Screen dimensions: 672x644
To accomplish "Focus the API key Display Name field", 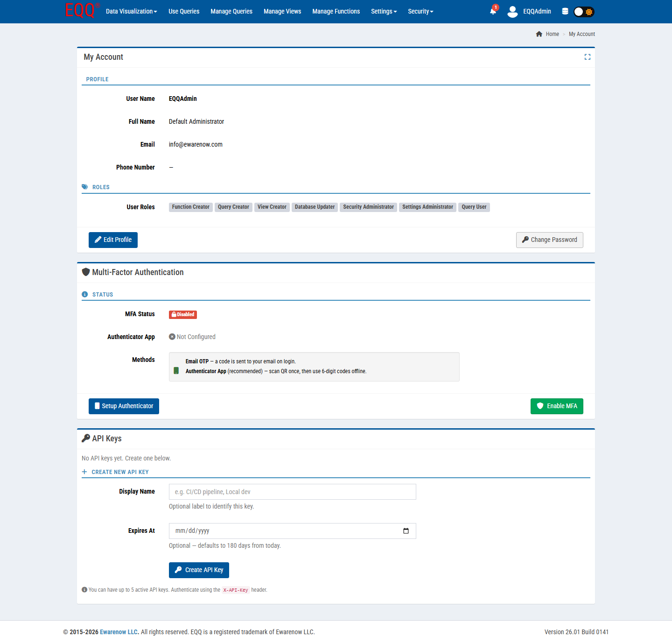I will (x=292, y=492).
